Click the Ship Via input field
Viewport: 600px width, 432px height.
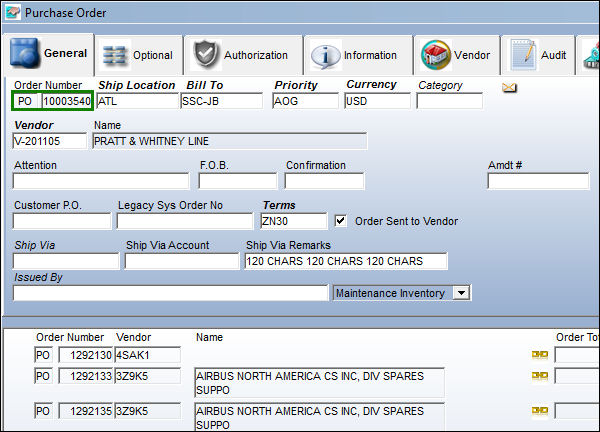pos(66,261)
